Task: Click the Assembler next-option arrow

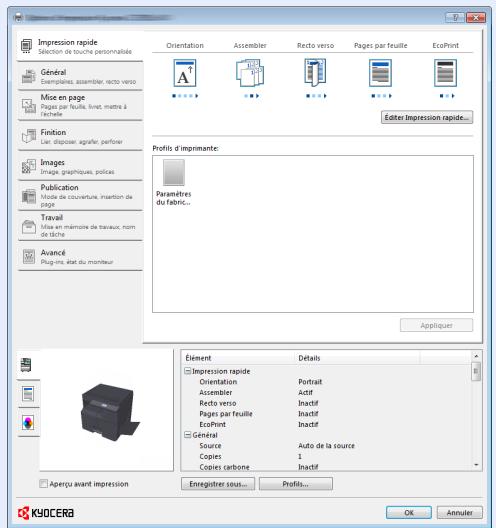Action: [258, 96]
